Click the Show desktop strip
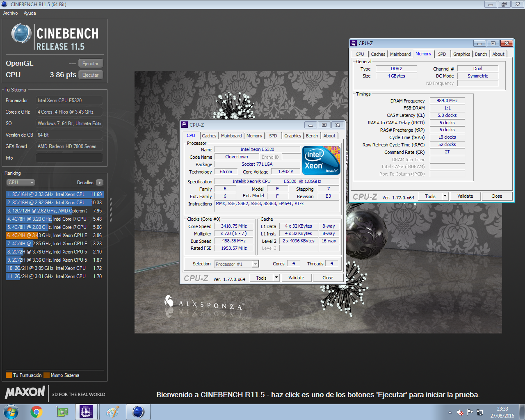The image size is (525, 420). pyautogui.click(x=522, y=412)
